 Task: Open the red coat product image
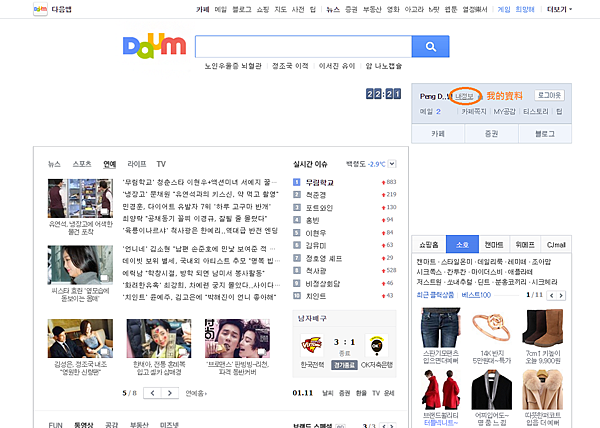440,390
